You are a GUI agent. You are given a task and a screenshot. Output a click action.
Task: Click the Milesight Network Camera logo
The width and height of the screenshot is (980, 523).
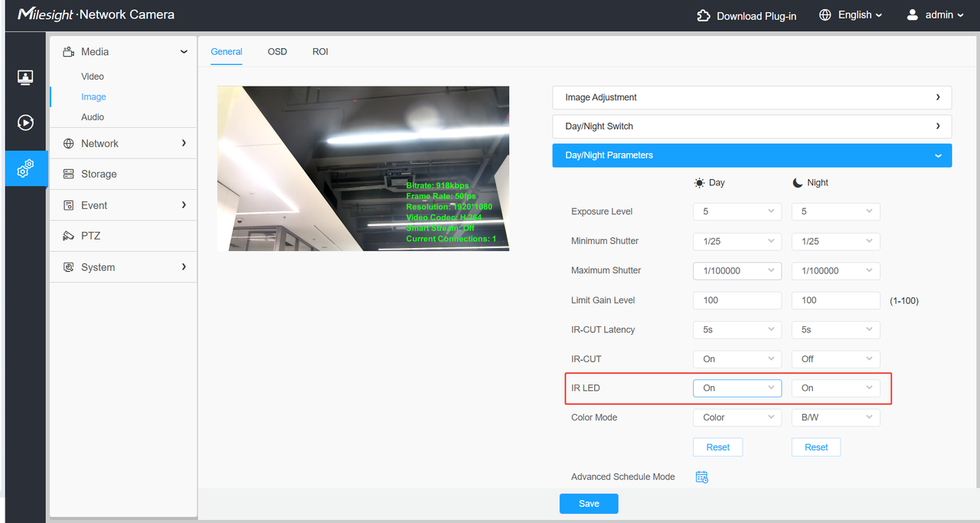click(96, 15)
